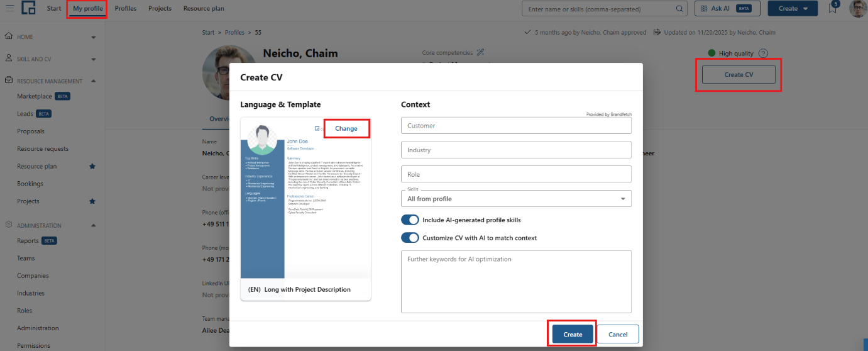868x351 pixels.
Task: Open the header Create dropdown button
Action: pyautogui.click(x=793, y=9)
